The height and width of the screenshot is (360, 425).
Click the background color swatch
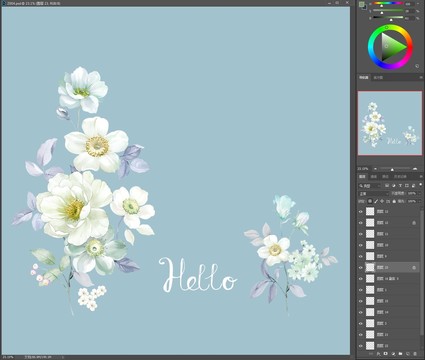pos(364,7)
